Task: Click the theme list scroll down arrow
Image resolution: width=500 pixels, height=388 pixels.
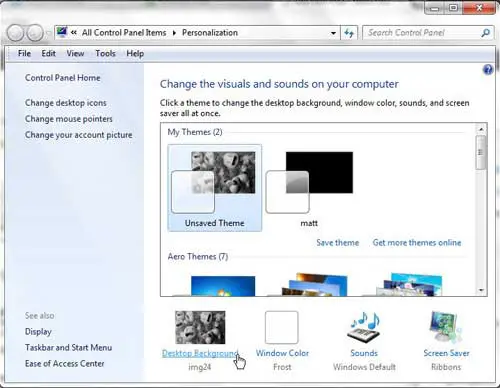Action: pyautogui.click(x=481, y=290)
